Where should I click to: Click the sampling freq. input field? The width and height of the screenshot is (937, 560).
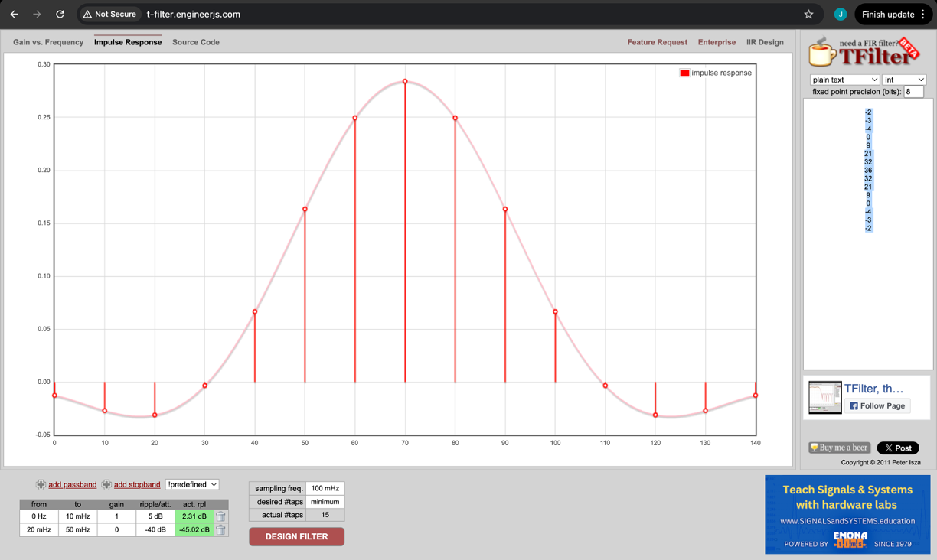(x=325, y=488)
